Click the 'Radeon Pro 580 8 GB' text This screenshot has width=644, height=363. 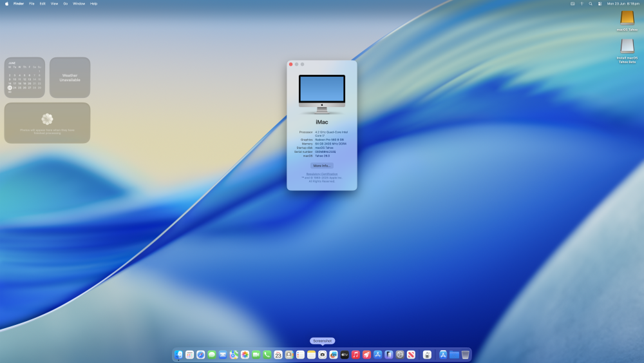329,140
